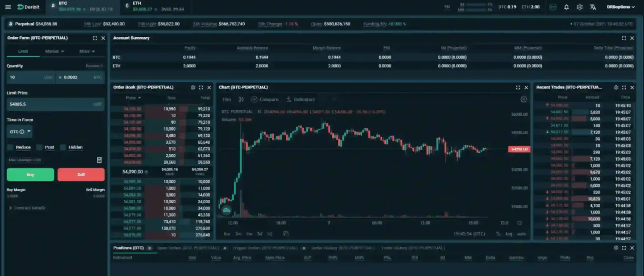Open Order Book settings gear
The image size is (644, 276).
[193, 87]
